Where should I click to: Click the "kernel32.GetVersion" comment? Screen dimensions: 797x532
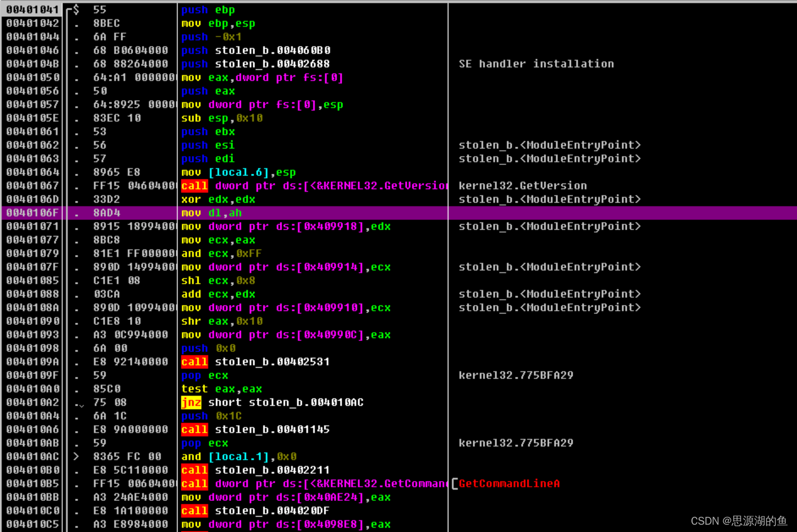point(523,186)
